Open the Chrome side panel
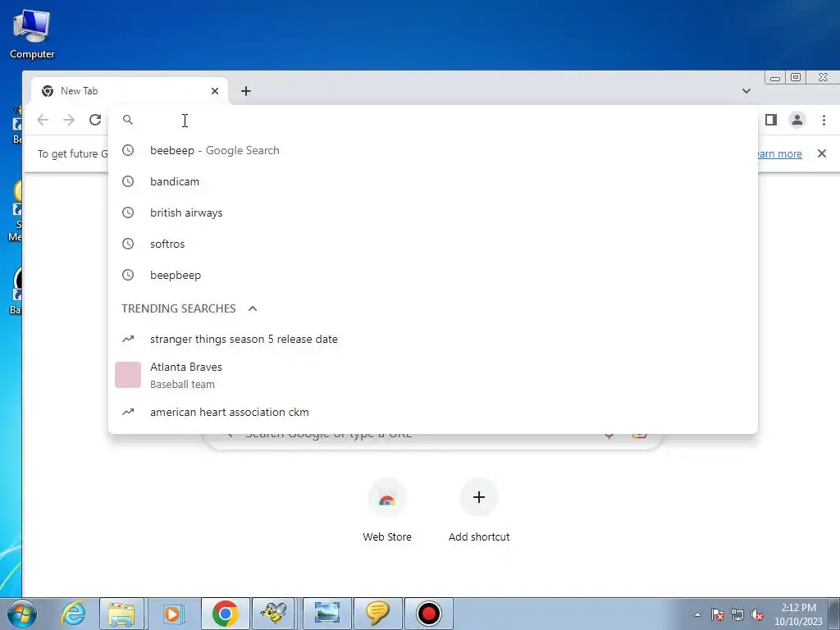Screen dimensions: 840x630 771,120
